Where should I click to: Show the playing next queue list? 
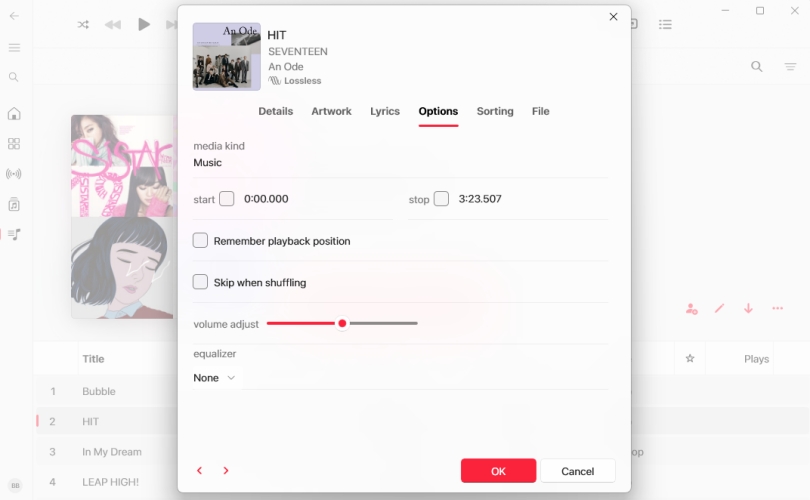[665, 24]
